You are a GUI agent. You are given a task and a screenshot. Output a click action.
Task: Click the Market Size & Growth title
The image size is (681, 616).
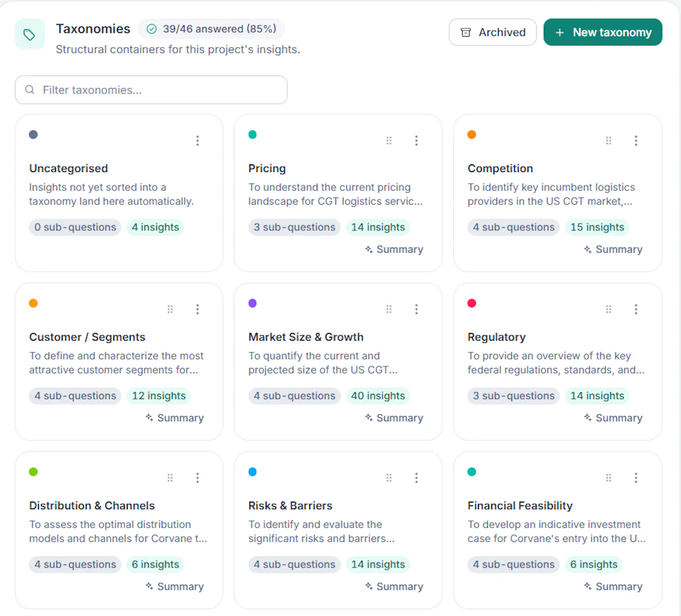pyautogui.click(x=306, y=337)
